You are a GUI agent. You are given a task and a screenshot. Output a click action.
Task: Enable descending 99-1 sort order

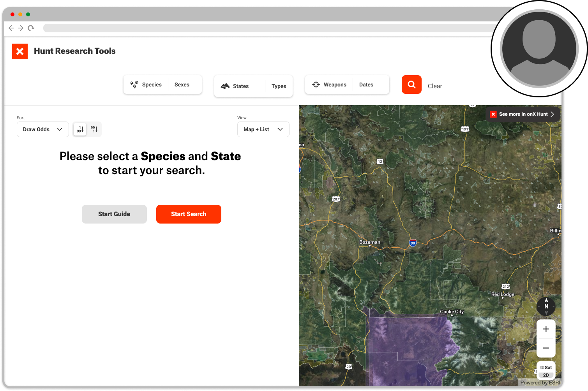coord(94,129)
